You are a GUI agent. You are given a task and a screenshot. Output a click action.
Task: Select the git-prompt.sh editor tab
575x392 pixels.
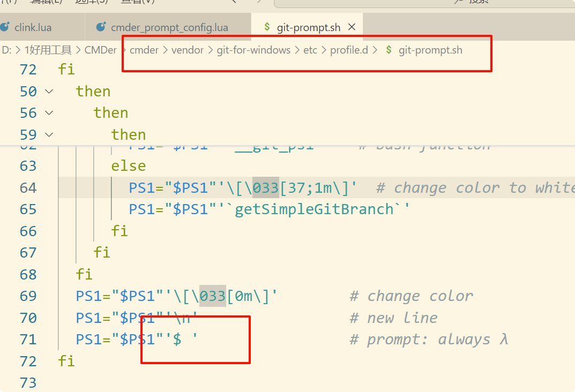[308, 27]
